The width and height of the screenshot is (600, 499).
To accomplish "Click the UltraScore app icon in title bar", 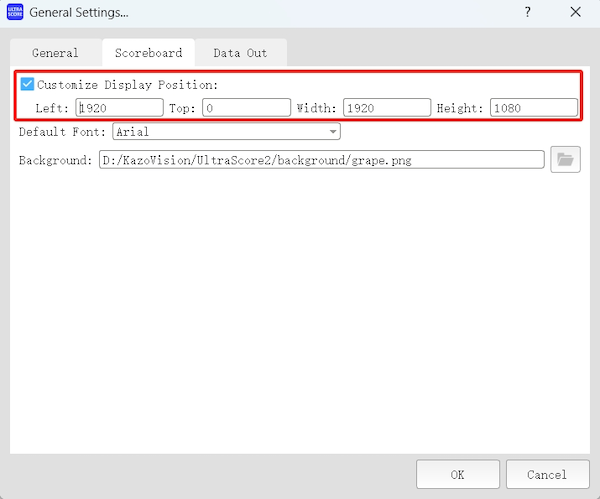I will (x=15, y=13).
